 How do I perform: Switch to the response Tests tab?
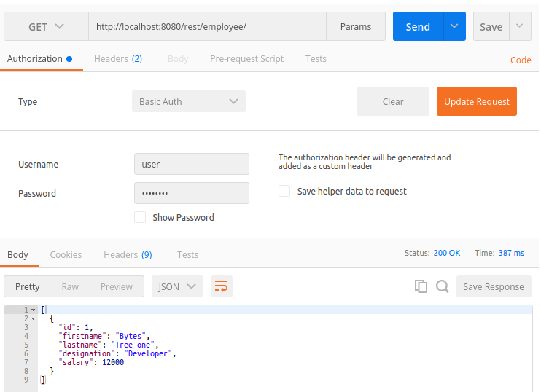coord(187,255)
